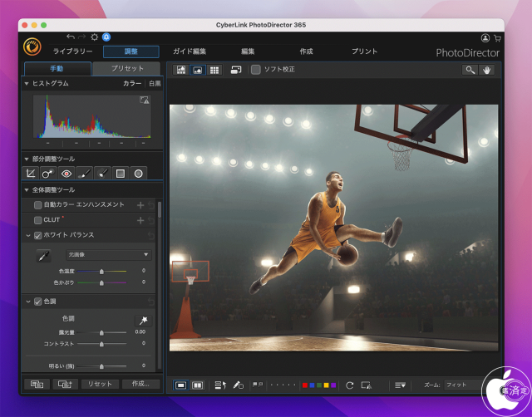Switch to viewer and browser layout mode
Viewport: 532px width, 417px height.
click(x=181, y=70)
